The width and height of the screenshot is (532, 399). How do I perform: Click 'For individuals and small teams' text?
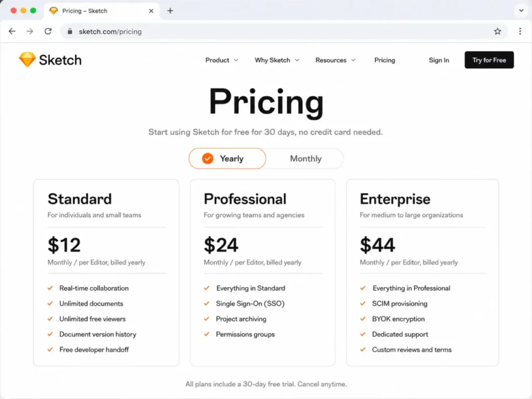pos(95,215)
